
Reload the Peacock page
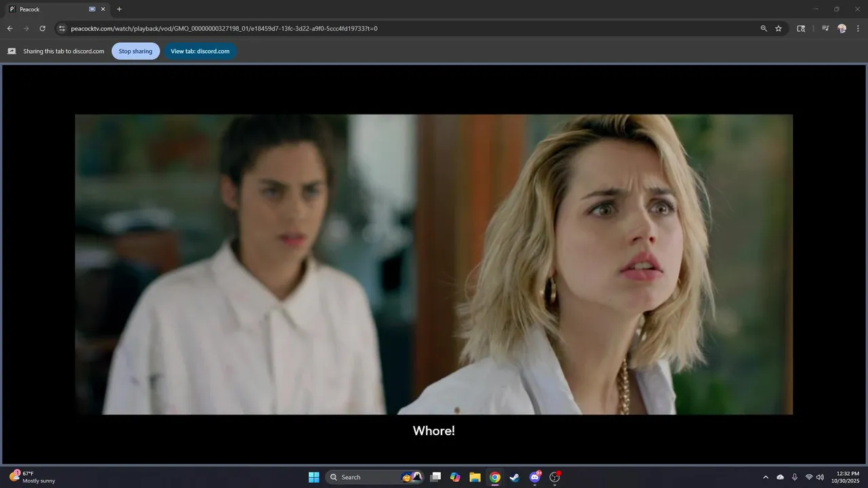pyautogui.click(x=42, y=28)
